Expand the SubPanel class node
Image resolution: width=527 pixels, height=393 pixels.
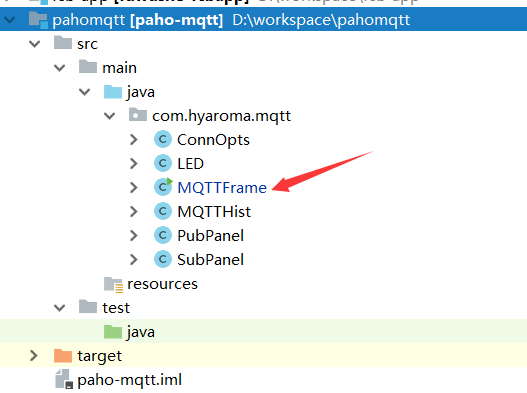click(x=134, y=260)
